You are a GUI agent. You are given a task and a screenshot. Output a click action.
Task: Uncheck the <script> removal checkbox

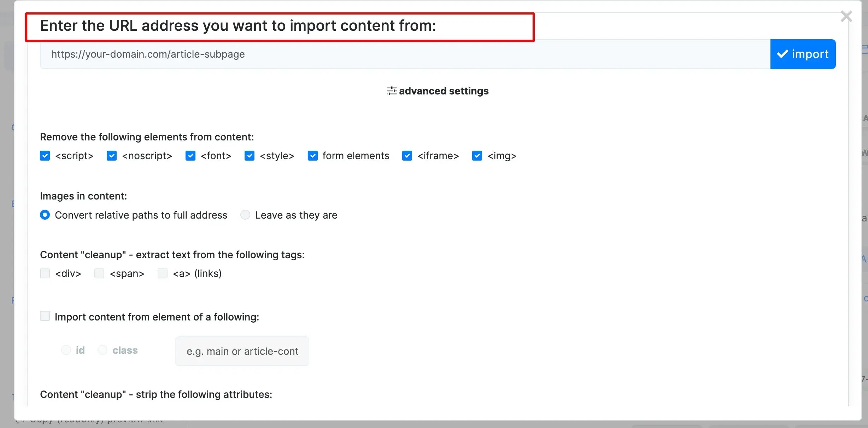point(45,156)
